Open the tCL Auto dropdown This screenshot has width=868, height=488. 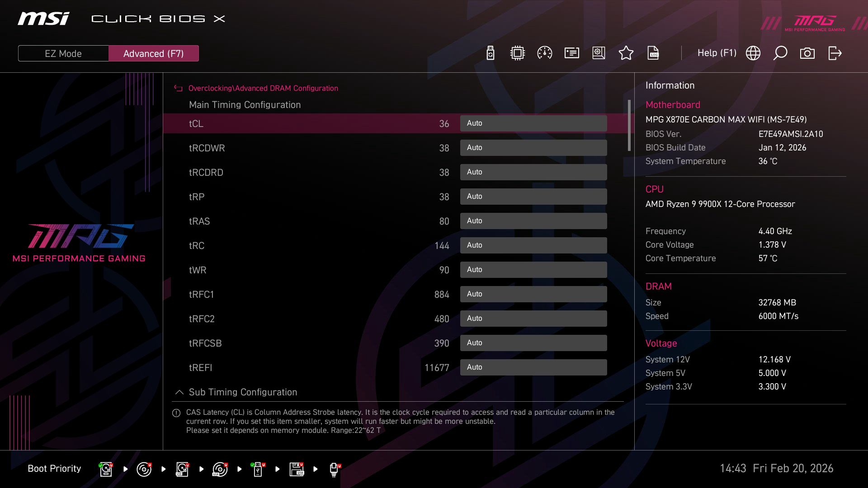[x=533, y=123]
